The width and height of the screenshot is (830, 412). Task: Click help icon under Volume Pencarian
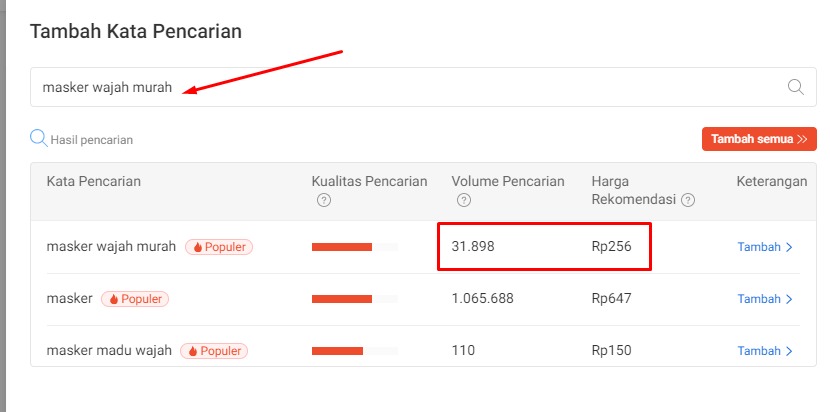coord(463,200)
